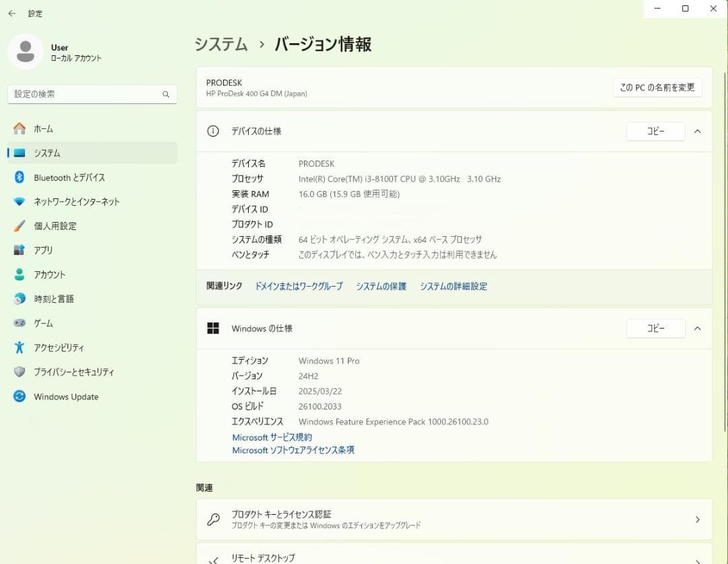Screen dimensions: 728x564
Task: Copy device specs with コピー button
Action: (656, 132)
